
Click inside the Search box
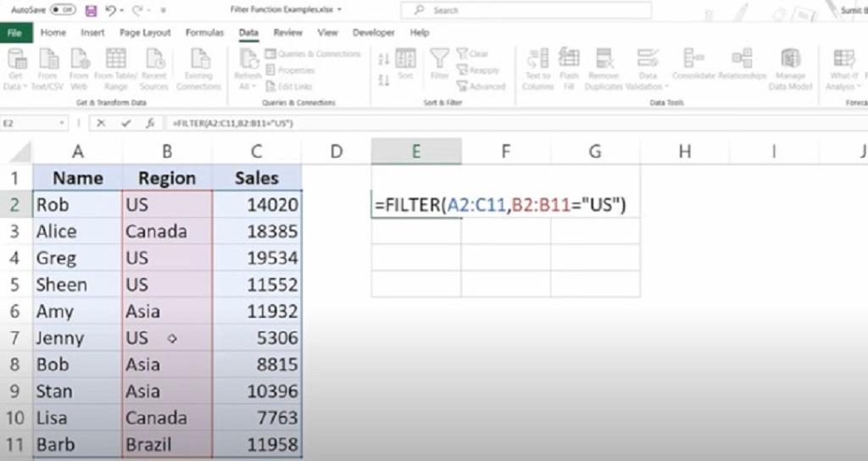[x=526, y=10]
